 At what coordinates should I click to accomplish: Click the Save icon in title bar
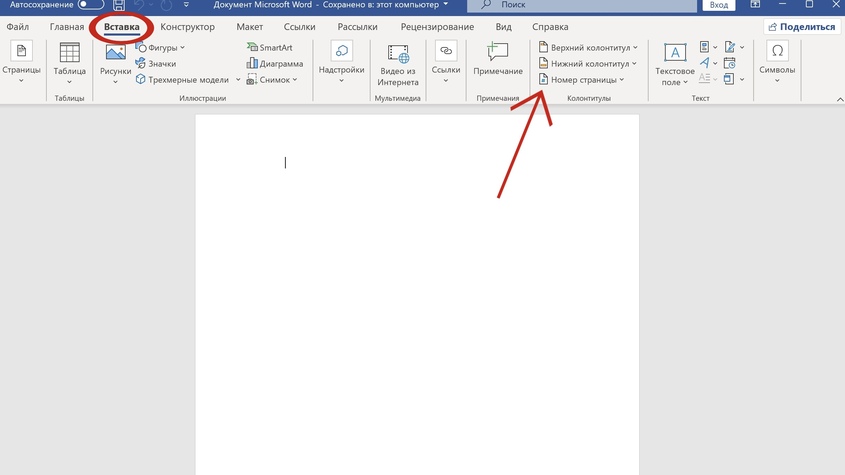119,5
